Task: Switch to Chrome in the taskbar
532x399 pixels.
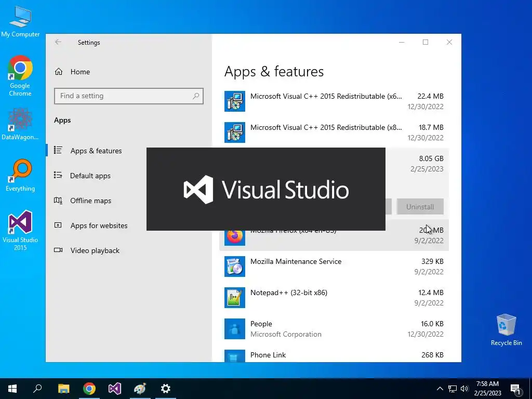Action: 89,389
